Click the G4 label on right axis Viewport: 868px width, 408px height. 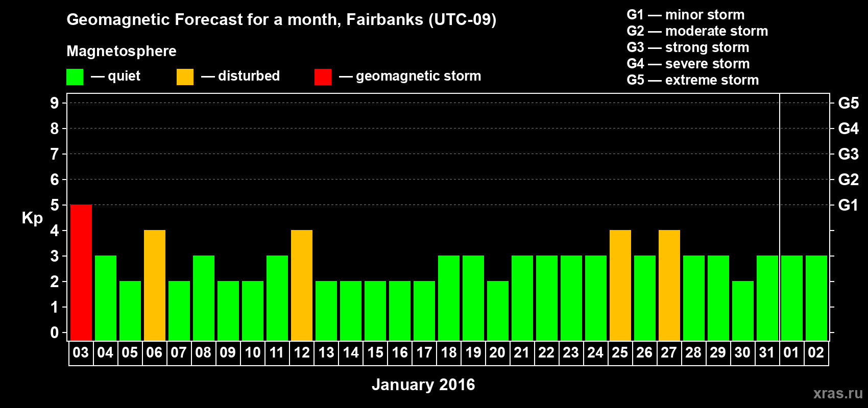click(849, 129)
